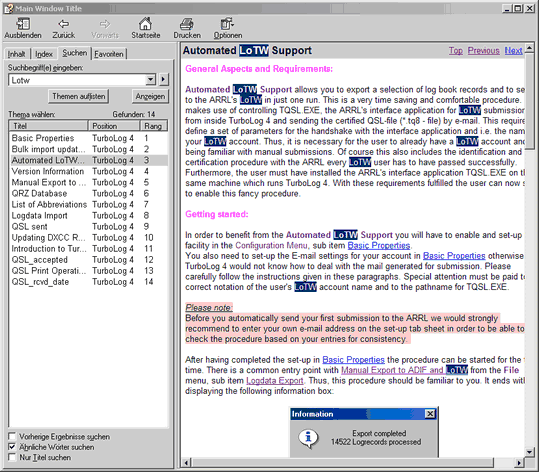
Task: Go back with the Zurück arrow
Action: (x=64, y=24)
